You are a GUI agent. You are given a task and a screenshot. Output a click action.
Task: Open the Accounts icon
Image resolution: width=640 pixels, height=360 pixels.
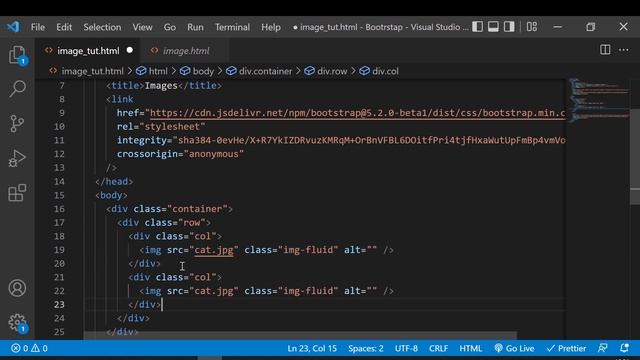click(x=17, y=288)
